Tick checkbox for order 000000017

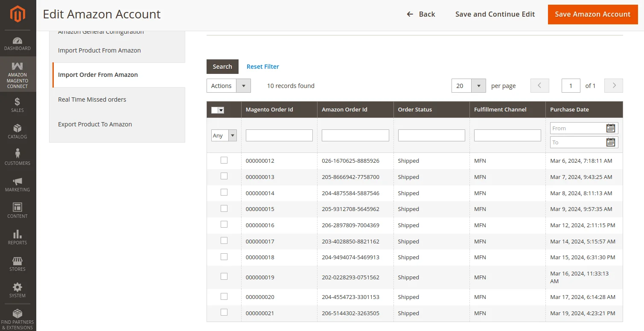click(x=224, y=240)
